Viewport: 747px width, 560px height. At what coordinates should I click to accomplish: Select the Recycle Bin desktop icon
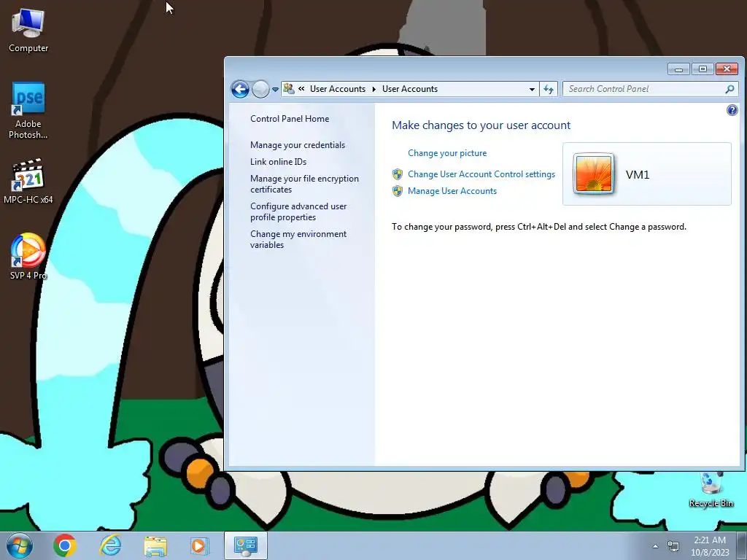click(x=711, y=489)
